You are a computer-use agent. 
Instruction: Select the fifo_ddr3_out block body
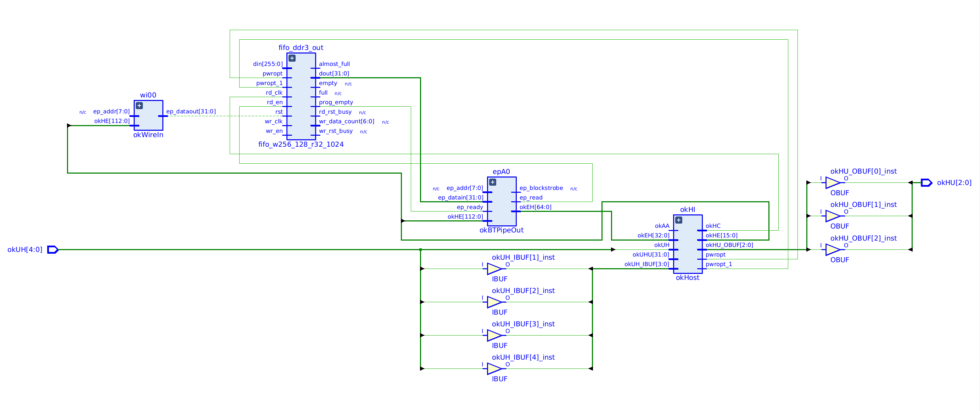301,96
